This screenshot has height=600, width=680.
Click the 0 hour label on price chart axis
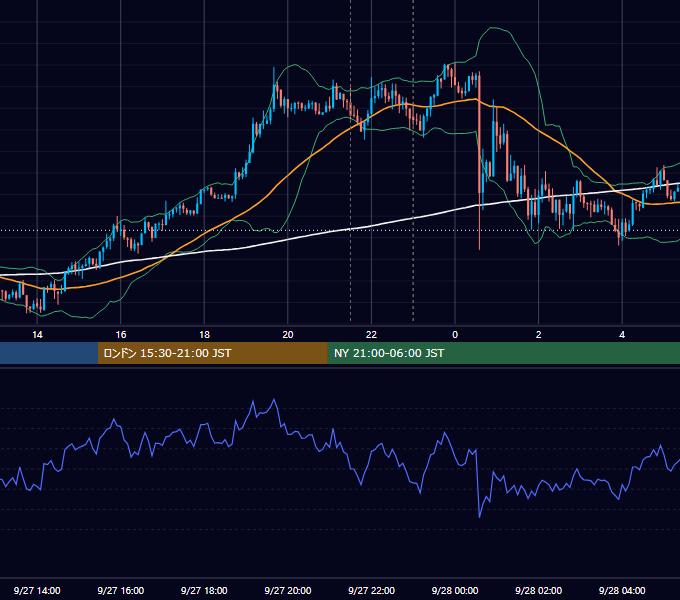[455, 335]
